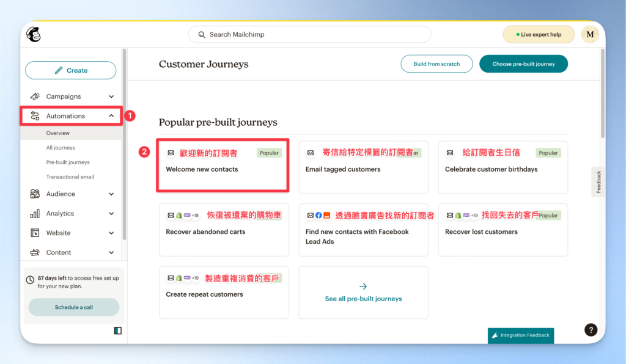Click the Live expert help button
The width and height of the screenshot is (626, 364).
pos(539,35)
